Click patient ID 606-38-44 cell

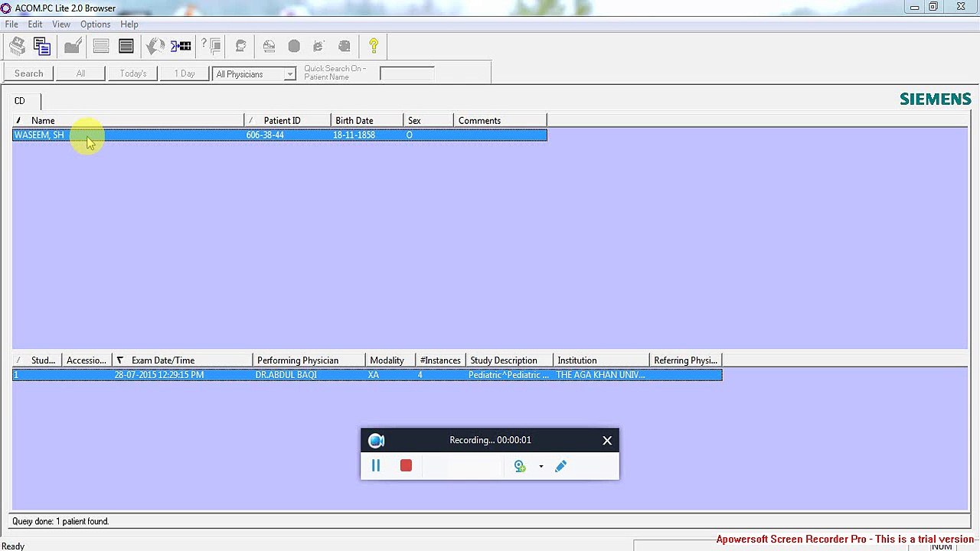pyautogui.click(x=265, y=135)
